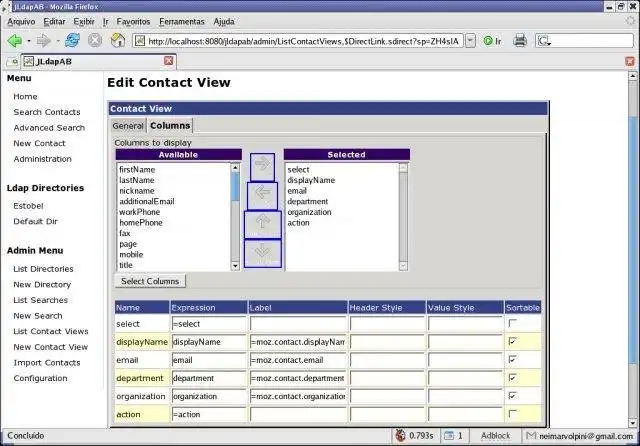Click the search engine icon in search box
Screen dimensions: 640x446
(x=544, y=41)
